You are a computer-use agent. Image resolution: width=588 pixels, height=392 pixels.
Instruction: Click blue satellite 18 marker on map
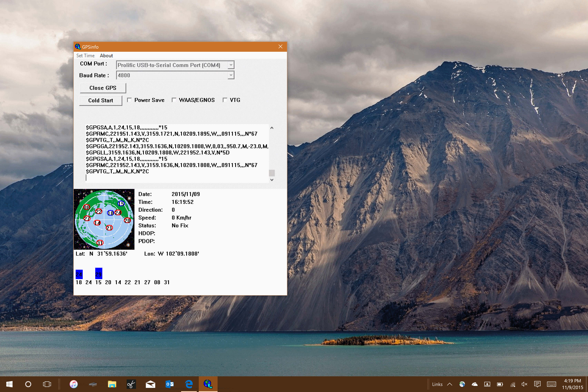click(110, 213)
